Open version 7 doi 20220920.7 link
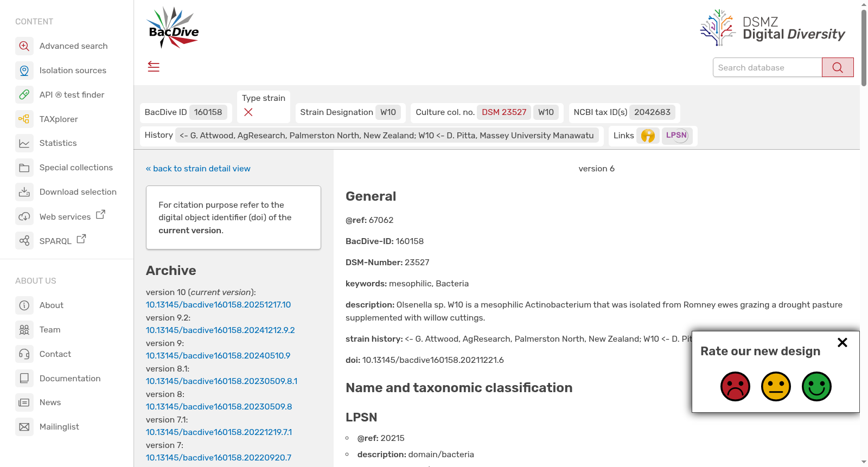Viewport: 868px width, 467px height. [x=219, y=458]
